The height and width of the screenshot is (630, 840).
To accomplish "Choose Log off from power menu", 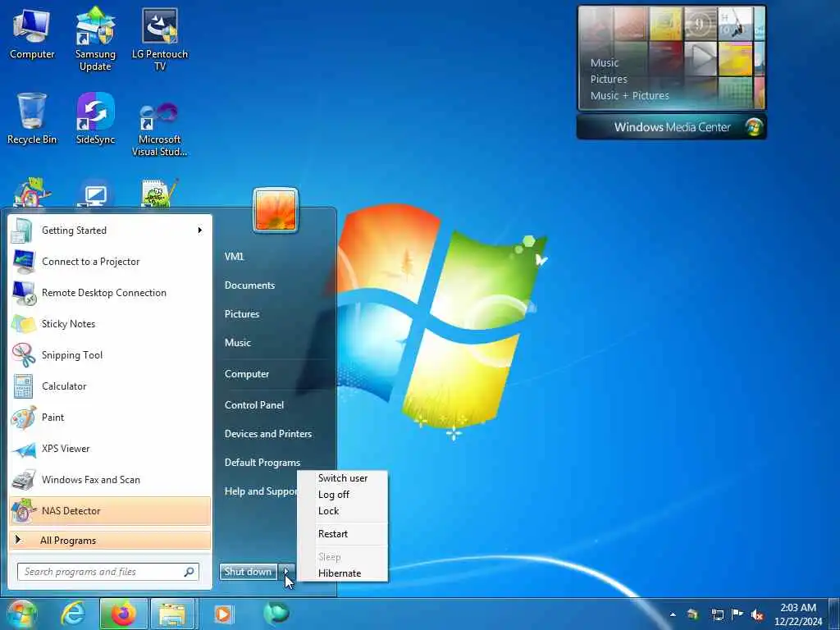I will coord(343,495).
